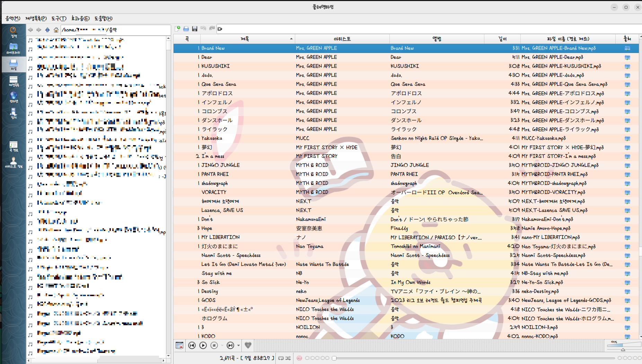642x364 pixels.
Task: Toggle repeat mode
Action: pos(281,358)
